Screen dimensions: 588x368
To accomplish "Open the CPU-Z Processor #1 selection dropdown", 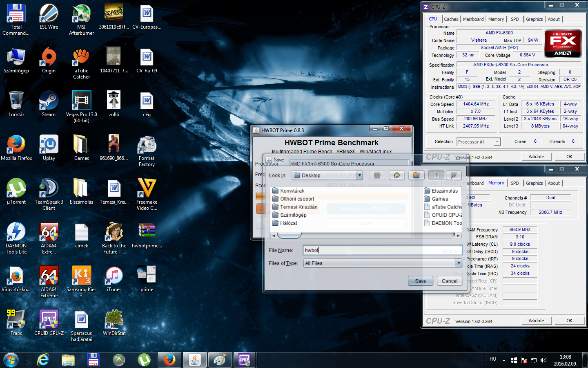I will point(497,142).
